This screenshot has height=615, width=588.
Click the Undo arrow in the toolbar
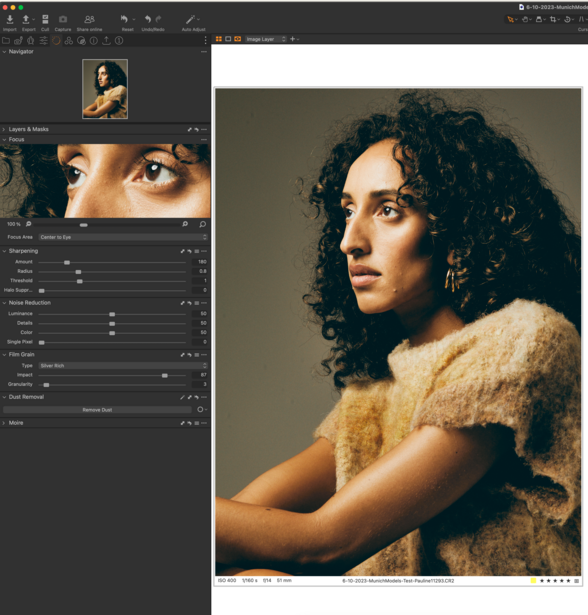click(x=148, y=19)
